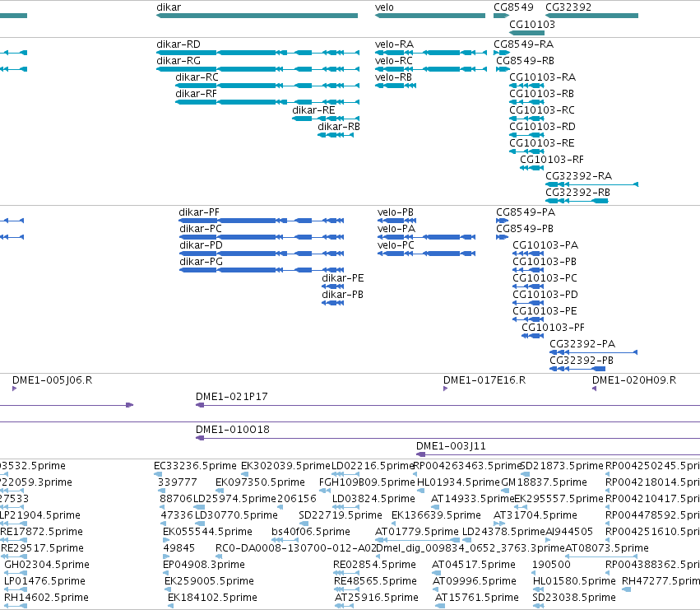Select BAC clone DME1-017E16.R
Viewport: 700px width, 610px height.
point(484,380)
